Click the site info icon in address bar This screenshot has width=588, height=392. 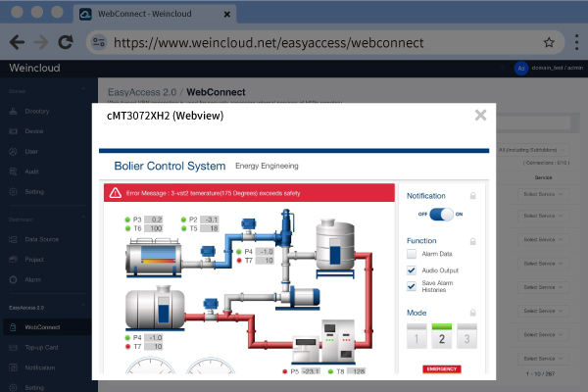(x=99, y=42)
